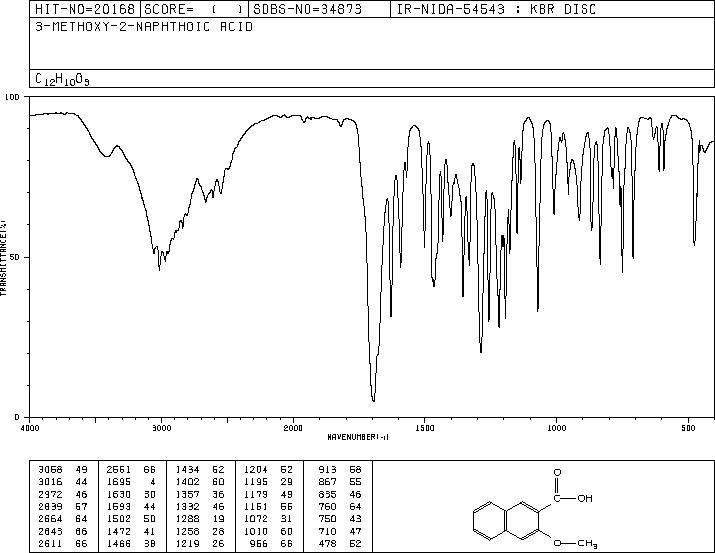715x553 pixels.
Task: Select the 1288 peak table entry
Action: [200, 519]
